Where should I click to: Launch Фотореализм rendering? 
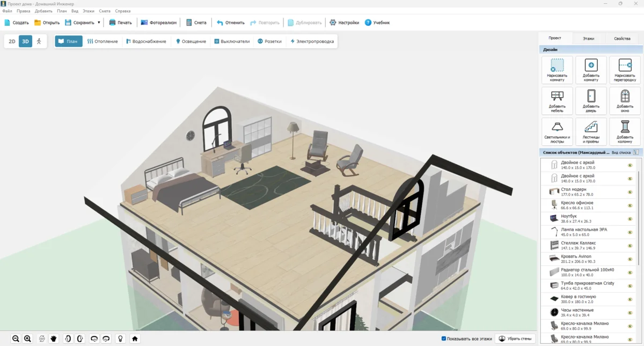[x=158, y=23]
